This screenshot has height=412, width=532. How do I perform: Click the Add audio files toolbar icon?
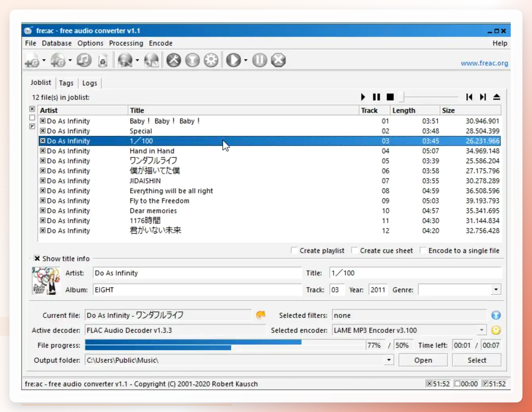(x=32, y=60)
